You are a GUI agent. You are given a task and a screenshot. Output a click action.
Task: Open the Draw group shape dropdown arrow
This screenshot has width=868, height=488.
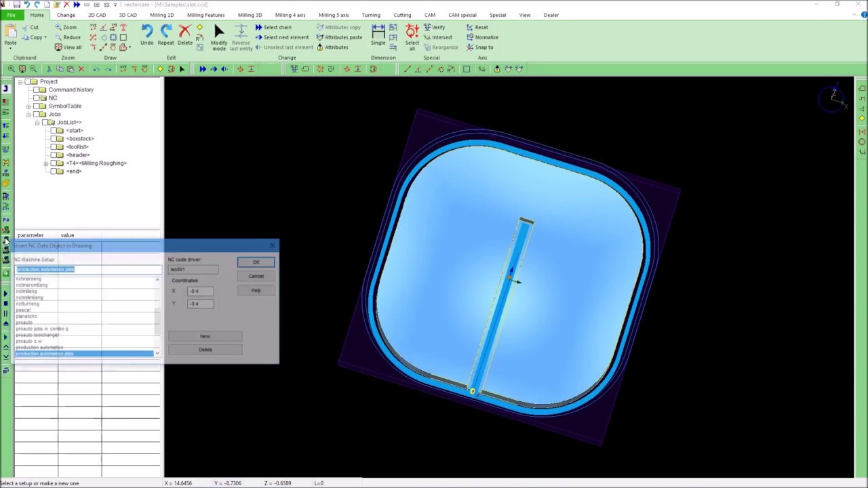[130, 47]
